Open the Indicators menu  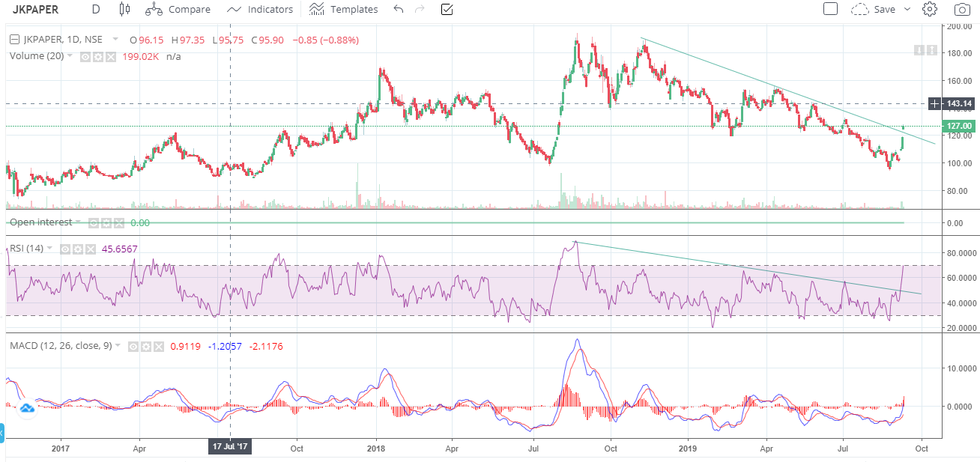click(260, 10)
